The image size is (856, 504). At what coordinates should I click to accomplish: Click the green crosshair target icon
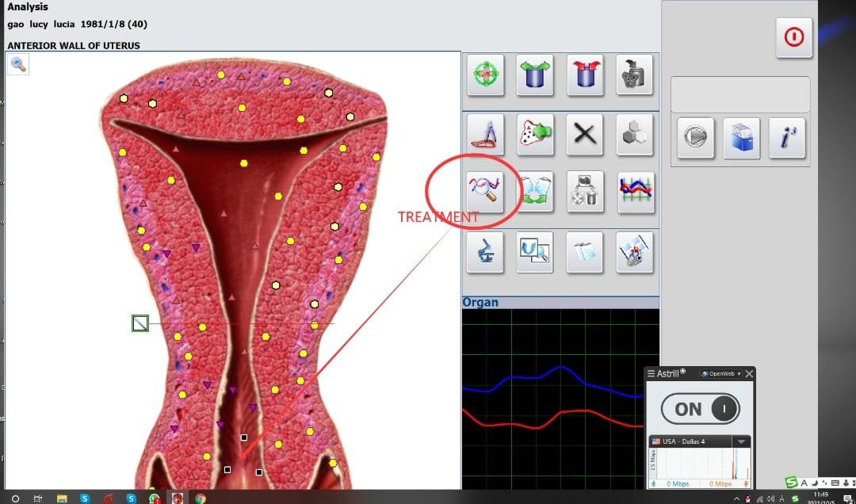[x=485, y=75]
